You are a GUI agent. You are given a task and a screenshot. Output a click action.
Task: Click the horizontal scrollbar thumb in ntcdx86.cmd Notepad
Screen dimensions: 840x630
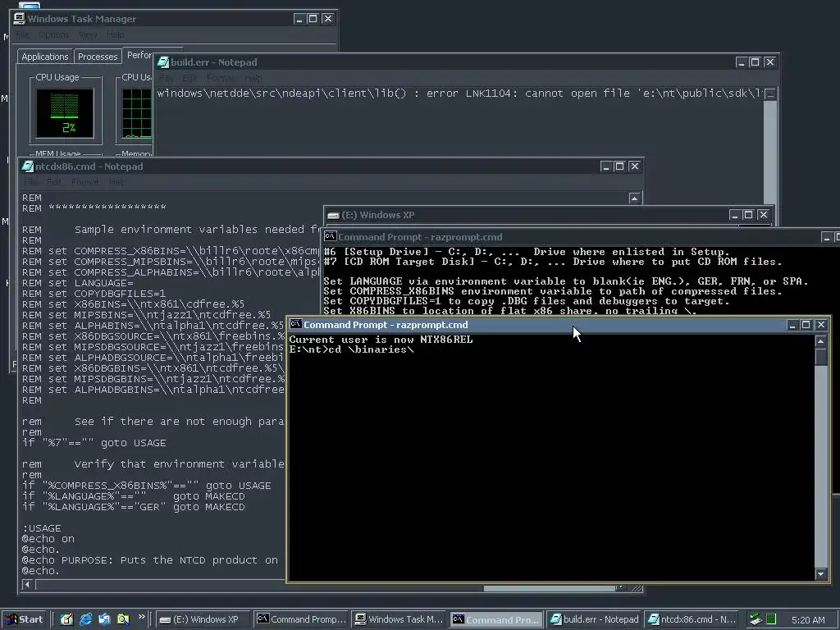point(550,588)
